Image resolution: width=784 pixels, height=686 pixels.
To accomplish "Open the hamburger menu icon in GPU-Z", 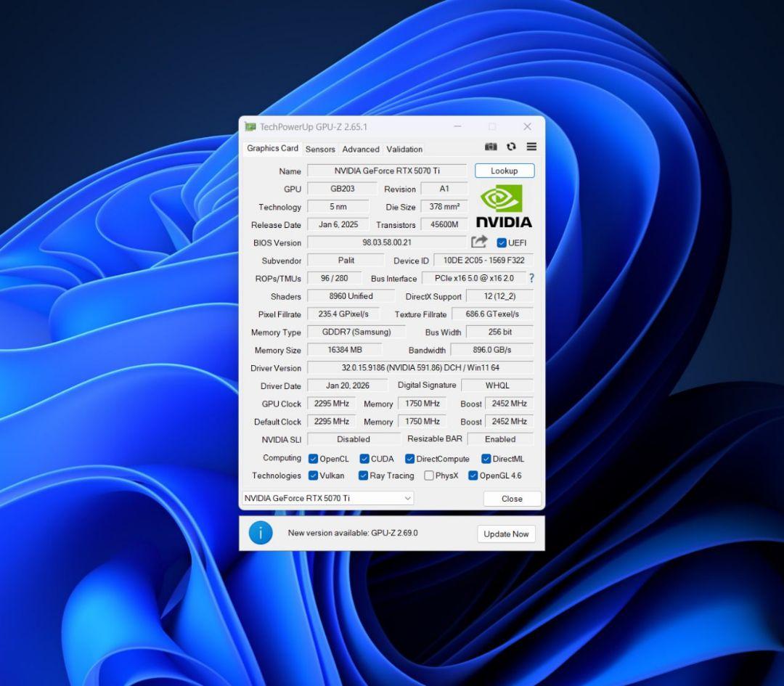I will click(531, 147).
